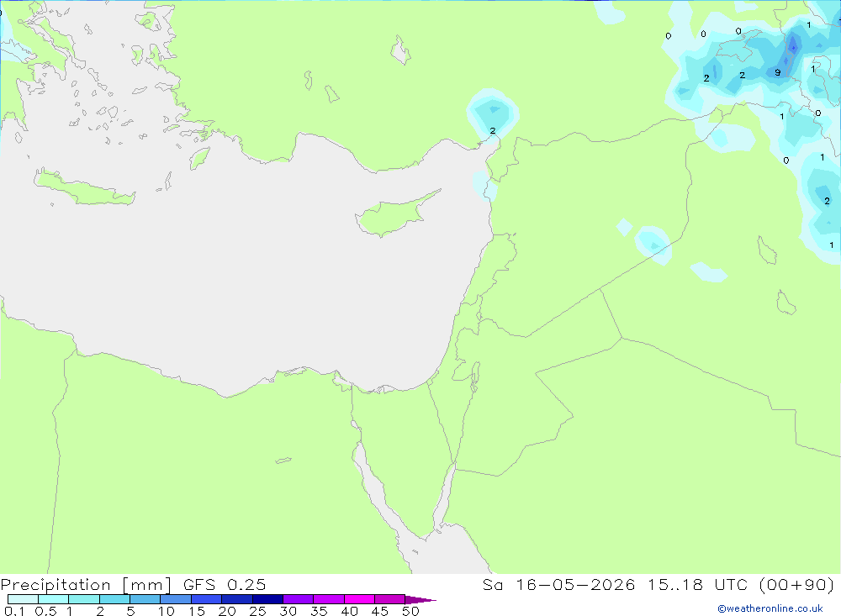Click the lightest 0.1–0.5 mm legend swatch

click(23, 599)
